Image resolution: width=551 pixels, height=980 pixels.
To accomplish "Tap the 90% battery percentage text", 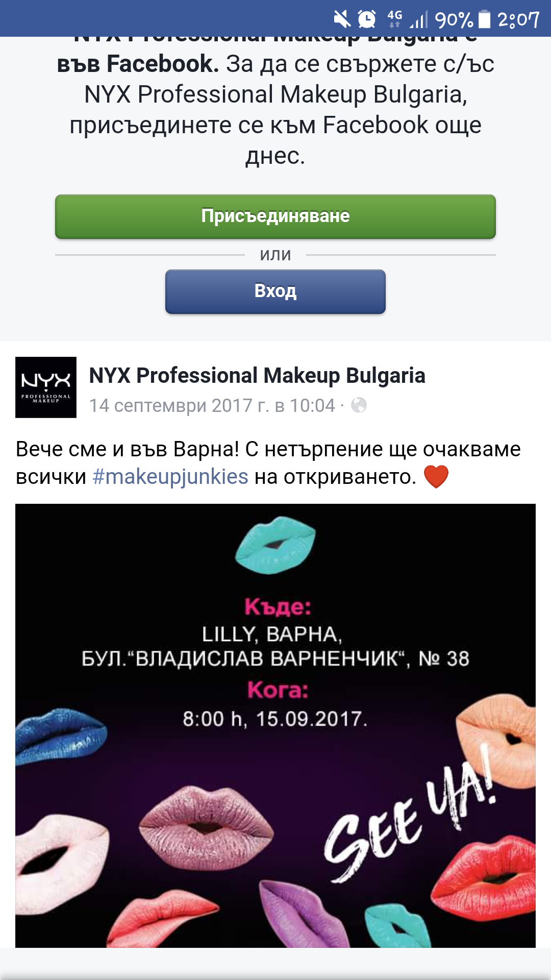I will click(x=454, y=20).
